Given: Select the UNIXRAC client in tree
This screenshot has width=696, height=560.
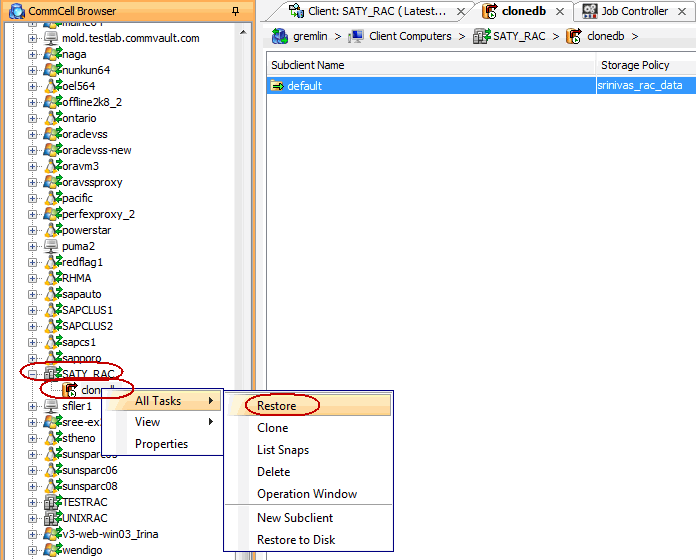Looking at the screenshot, I should point(84,518).
